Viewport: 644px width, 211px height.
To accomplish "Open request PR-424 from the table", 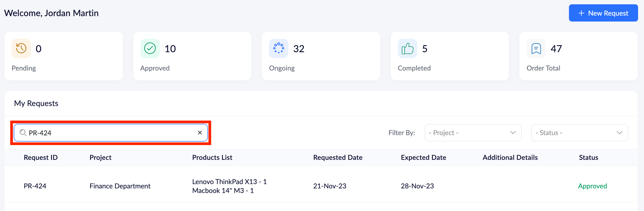I will point(35,186).
